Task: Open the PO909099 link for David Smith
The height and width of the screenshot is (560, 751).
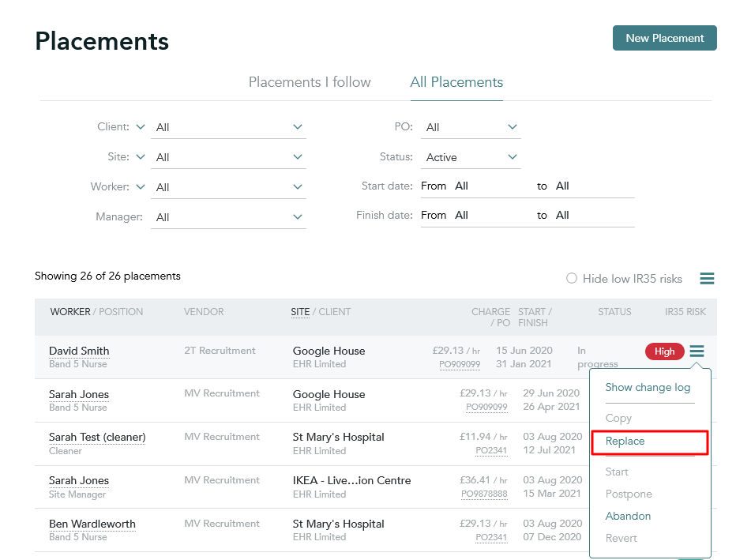Action: [460, 364]
